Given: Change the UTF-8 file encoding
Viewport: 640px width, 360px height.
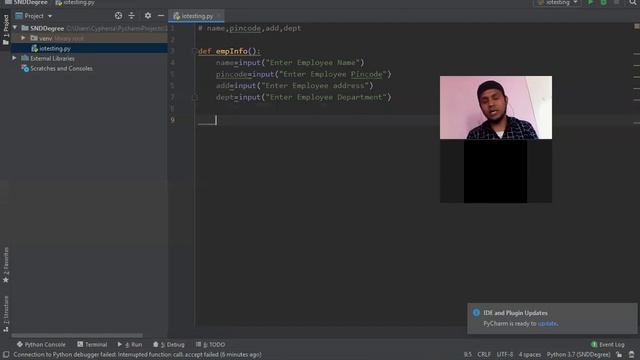Looking at the screenshot, I should coord(505,355).
